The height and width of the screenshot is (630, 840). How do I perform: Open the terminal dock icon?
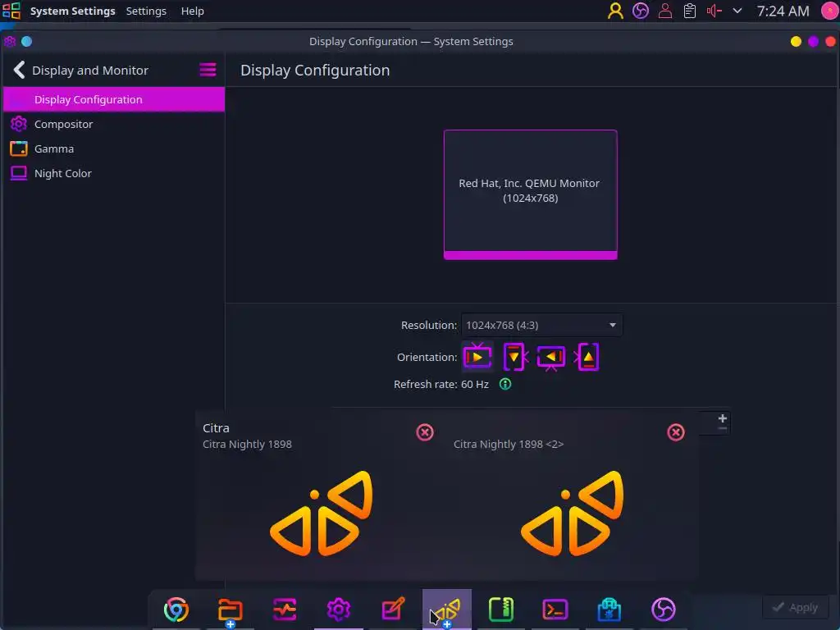coord(555,609)
